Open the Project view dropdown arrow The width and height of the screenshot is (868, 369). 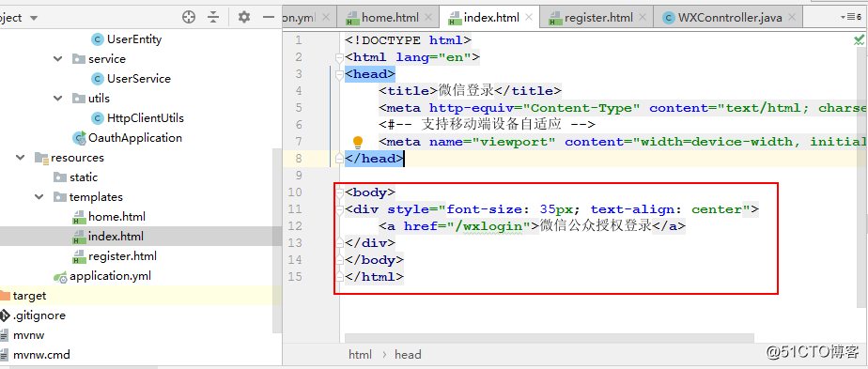pyautogui.click(x=34, y=18)
